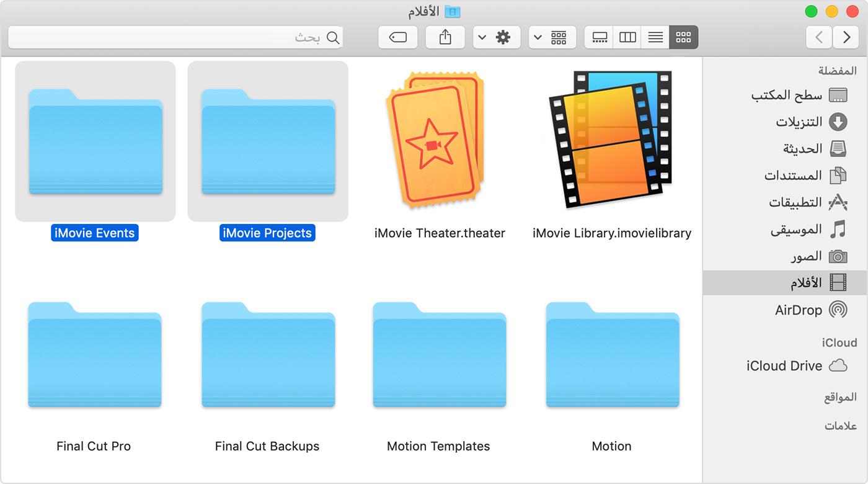Click the iMovie Events file name label
This screenshot has width=868, height=484.
tap(95, 233)
